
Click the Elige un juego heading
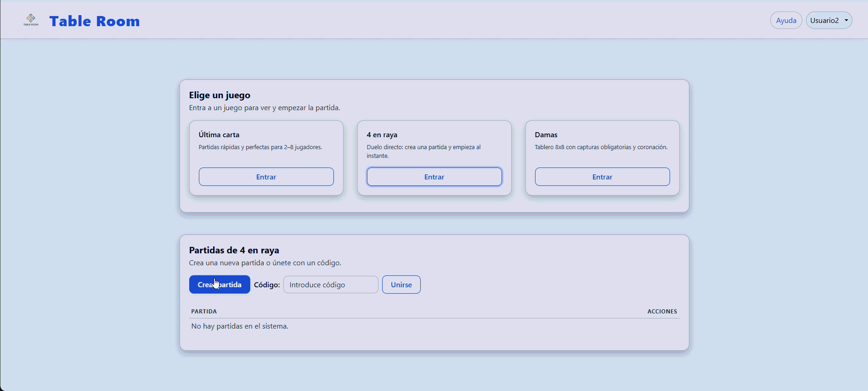[220, 95]
